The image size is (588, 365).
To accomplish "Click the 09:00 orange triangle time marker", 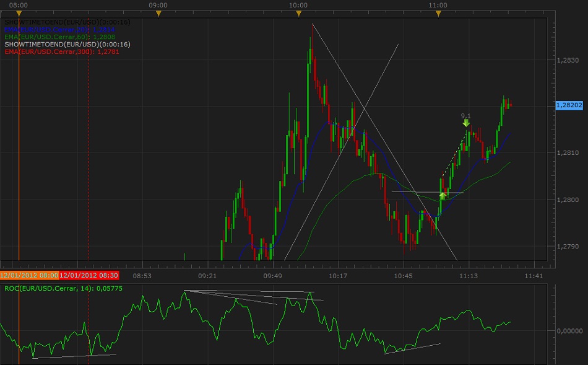I will coord(158,13).
